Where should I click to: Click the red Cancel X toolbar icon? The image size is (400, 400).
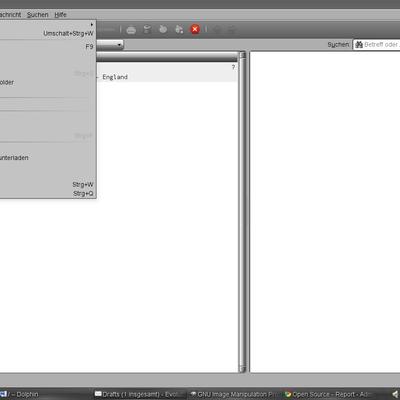point(195,29)
